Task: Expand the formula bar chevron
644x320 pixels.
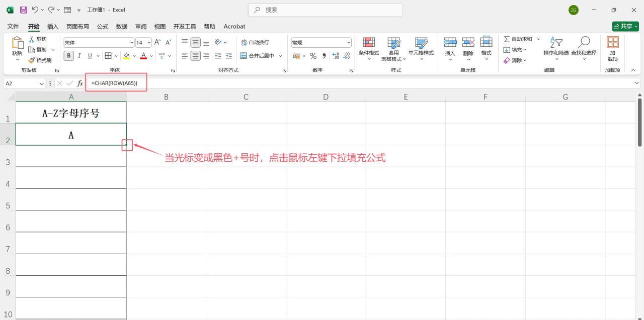Action: [637, 83]
